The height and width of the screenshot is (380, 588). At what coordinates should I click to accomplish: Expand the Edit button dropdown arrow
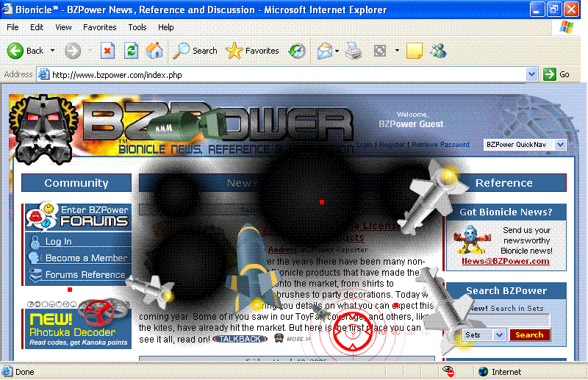click(x=397, y=50)
